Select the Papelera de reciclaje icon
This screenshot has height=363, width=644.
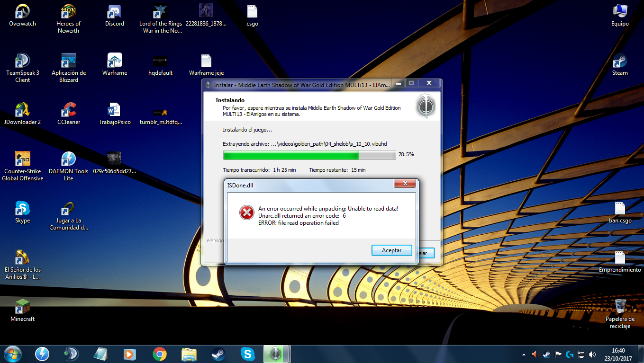pos(620,314)
